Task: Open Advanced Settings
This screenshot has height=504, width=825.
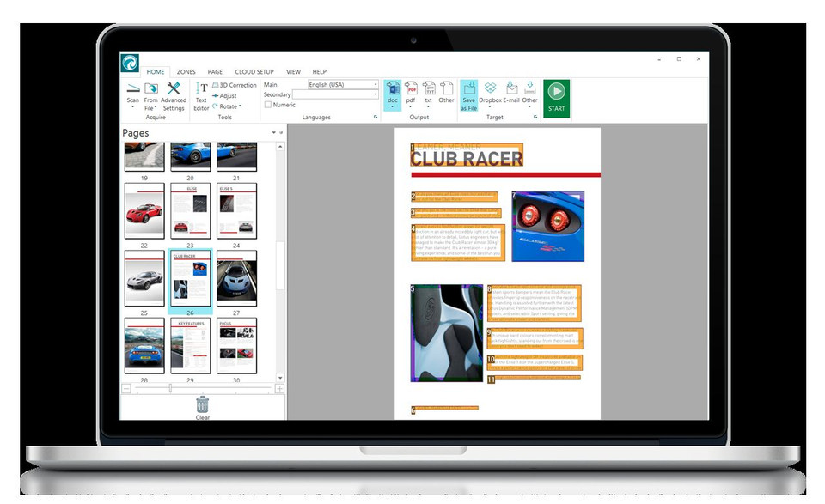Action: click(x=174, y=94)
